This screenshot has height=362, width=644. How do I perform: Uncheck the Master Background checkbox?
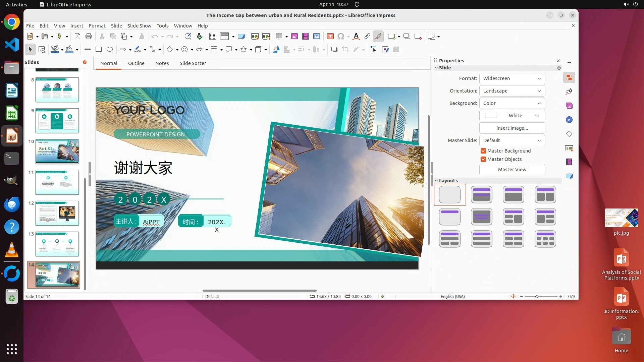(x=483, y=151)
